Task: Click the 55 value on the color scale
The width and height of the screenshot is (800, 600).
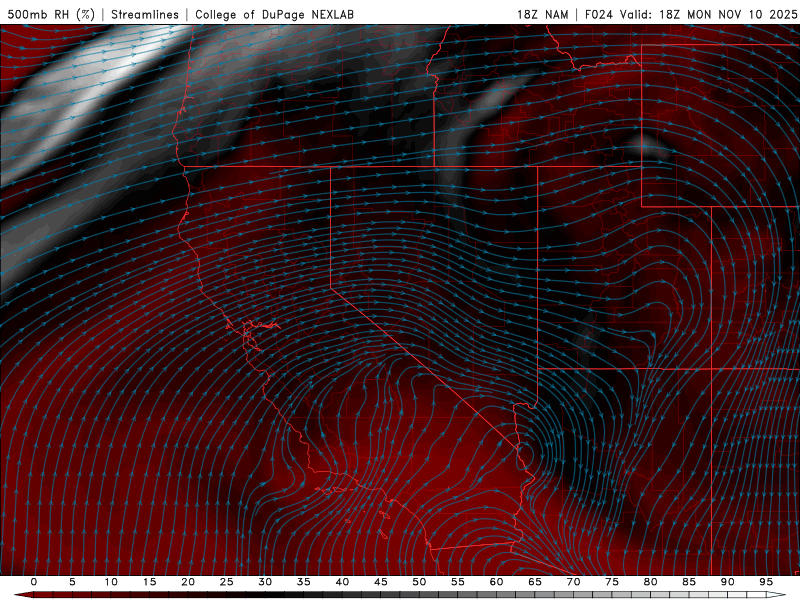Action: pyautogui.click(x=458, y=582)
